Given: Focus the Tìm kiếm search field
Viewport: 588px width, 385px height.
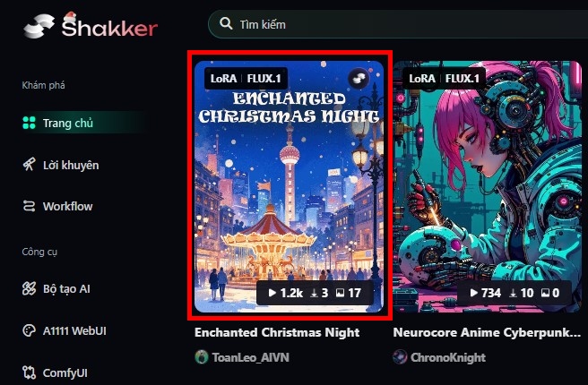Looking at the screenshot, I should pos(397,24).
